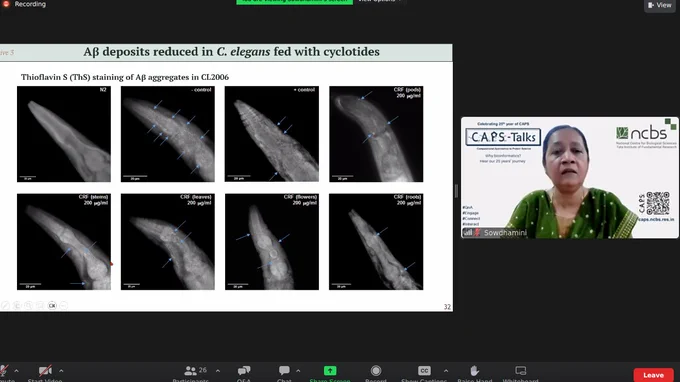Image resolution: width=680 pixels, height=382 pixels.
Task: Open audio options arrow beside microphone
Action: [16, 371]
